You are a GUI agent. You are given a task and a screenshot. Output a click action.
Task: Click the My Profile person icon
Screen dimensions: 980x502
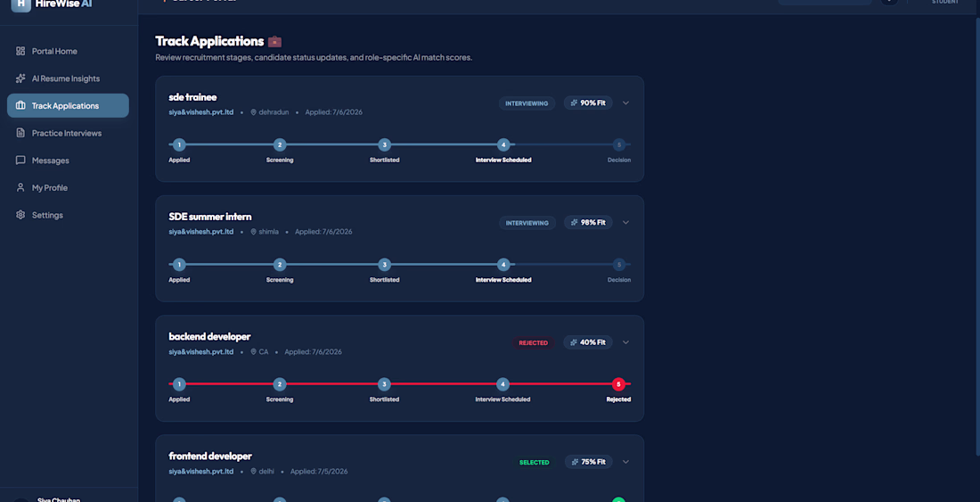point(20,187)
